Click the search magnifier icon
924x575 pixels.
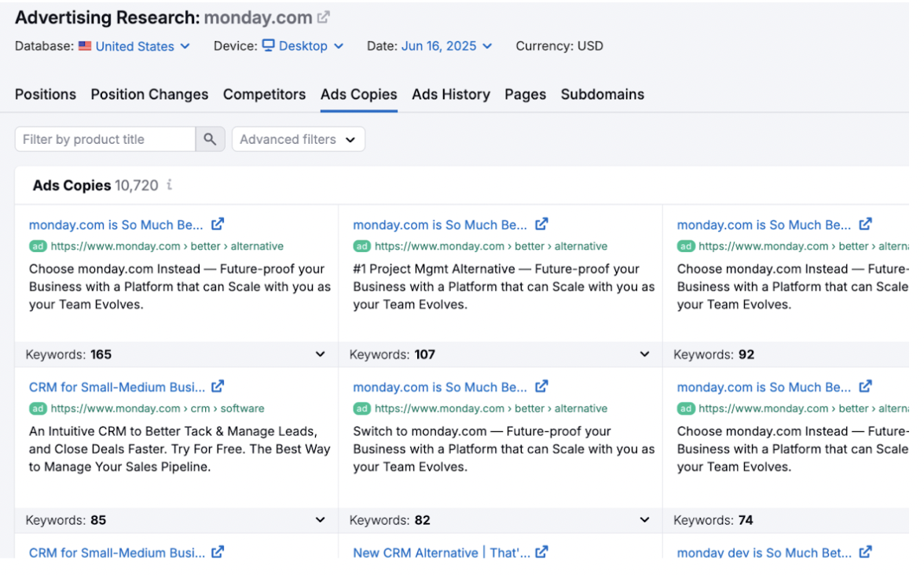[210, 139]
